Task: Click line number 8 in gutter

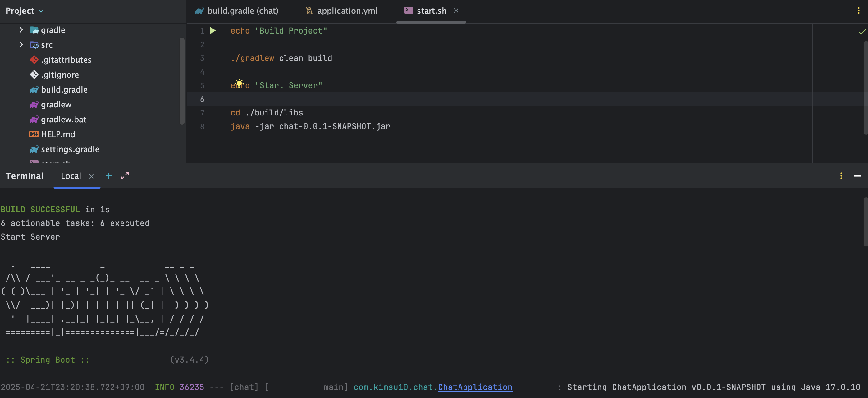Action: 202,126
